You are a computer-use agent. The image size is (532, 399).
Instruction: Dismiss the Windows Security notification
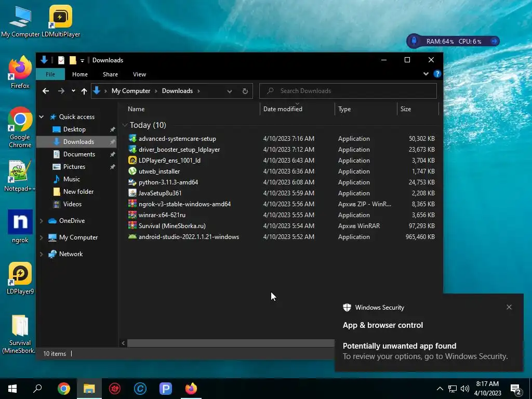(509, 307)
